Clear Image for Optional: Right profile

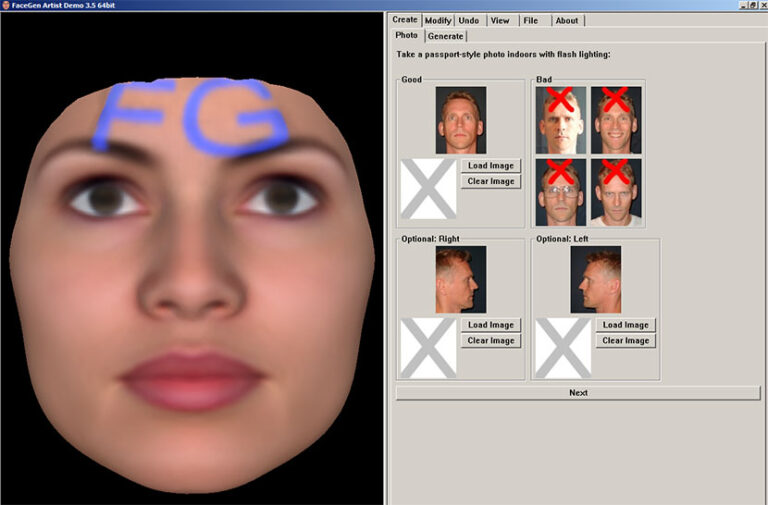(x=491, y=340)
